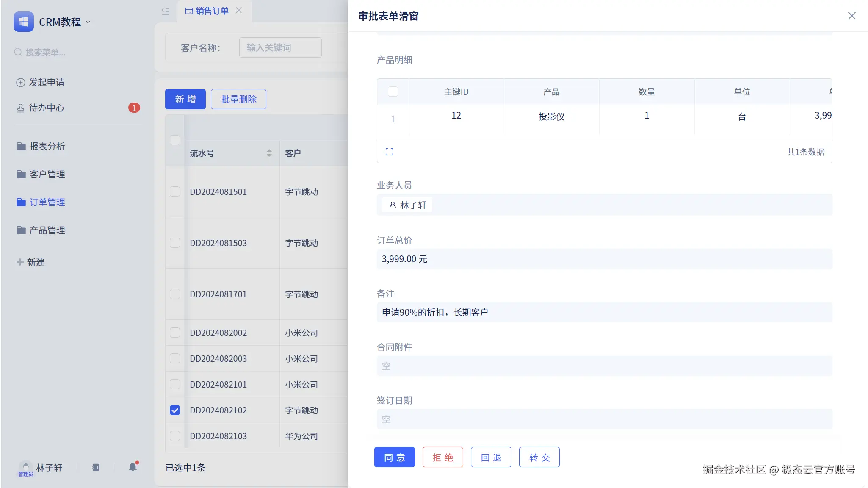Click the search magnifier icon in sidebar
The image size is (868, 488).
coord(18,53)
